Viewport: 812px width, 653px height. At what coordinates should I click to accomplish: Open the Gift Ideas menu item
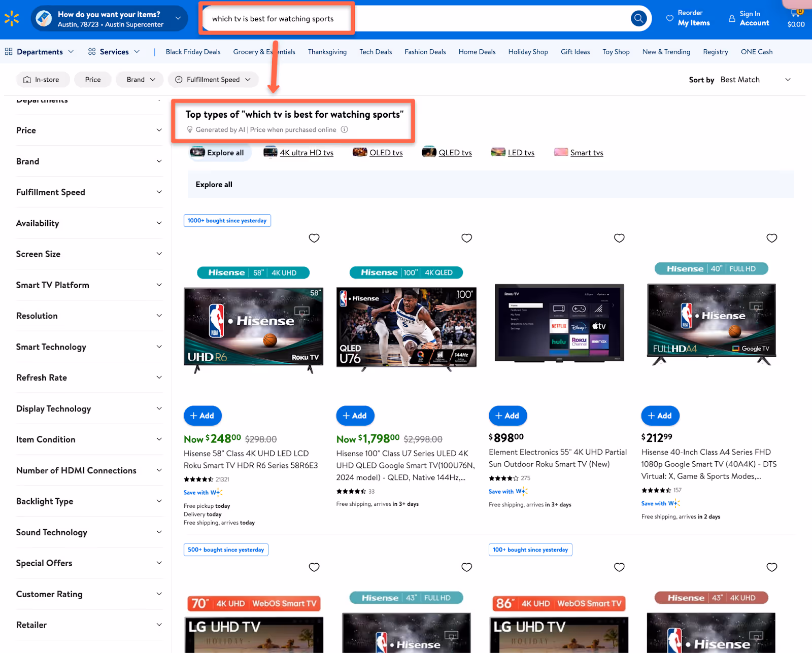point(575,52)
